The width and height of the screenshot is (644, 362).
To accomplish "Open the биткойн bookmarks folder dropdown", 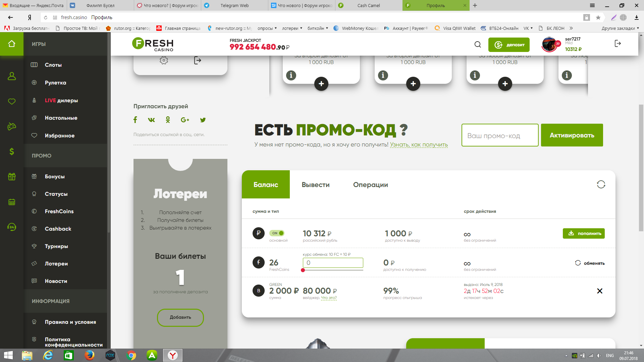I will [x=318, y=28].
